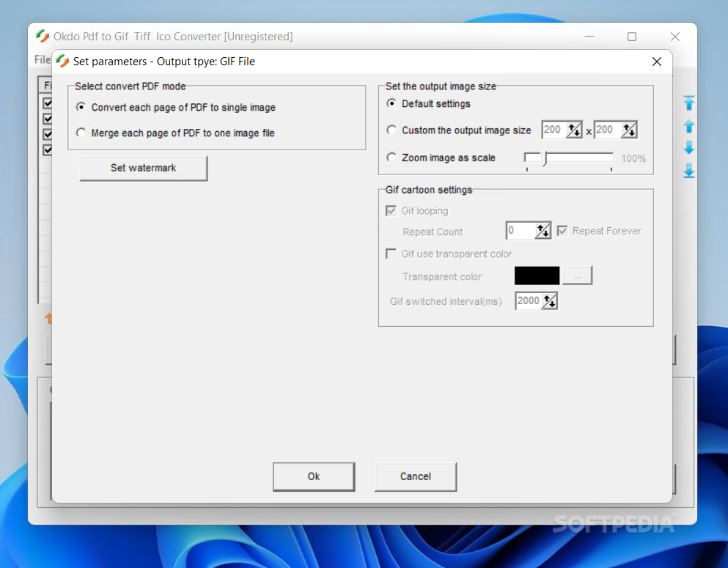Click the move-to-top arrow icon in main window
Image resolution: width=728 pixels, height=568 pixels.
coord(689,103)
